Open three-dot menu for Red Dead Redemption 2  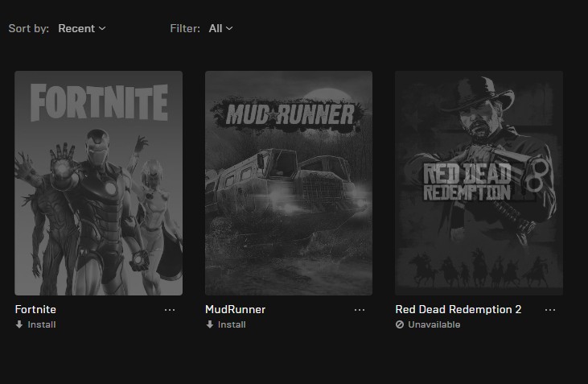[x=550, y=310]
